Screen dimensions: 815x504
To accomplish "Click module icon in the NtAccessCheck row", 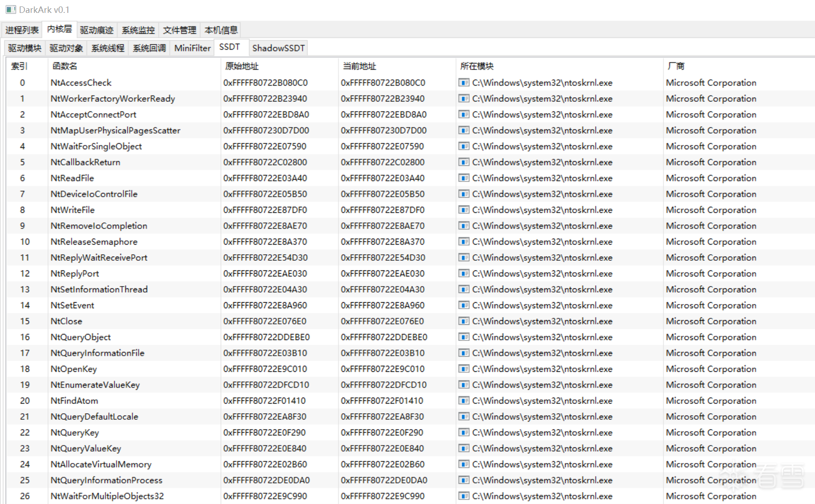I will (x=464, y=83).
